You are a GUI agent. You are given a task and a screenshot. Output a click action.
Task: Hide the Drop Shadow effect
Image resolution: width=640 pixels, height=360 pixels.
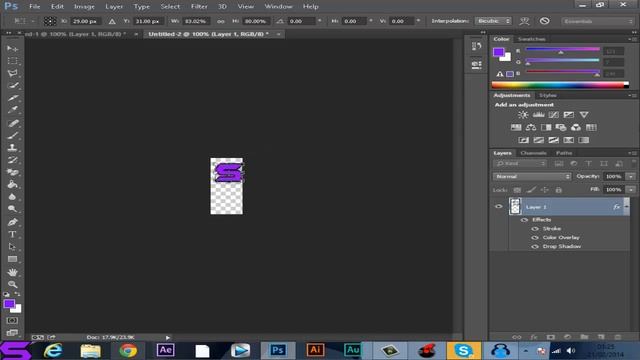coord(535,247)
